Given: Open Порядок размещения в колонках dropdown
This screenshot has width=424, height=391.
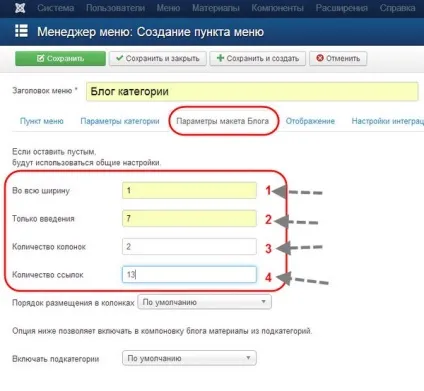Looking at the screenshot, I should pos(205,302).
